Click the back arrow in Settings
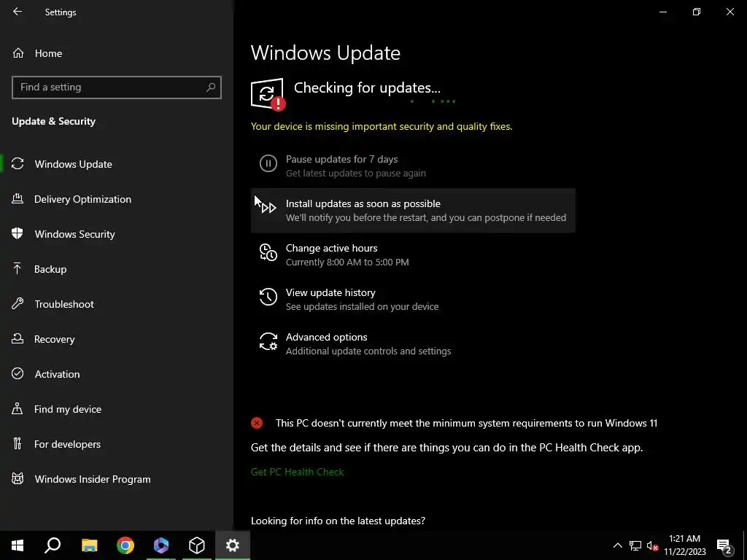The height and width of the screenshot is (560, 747). 18,12
